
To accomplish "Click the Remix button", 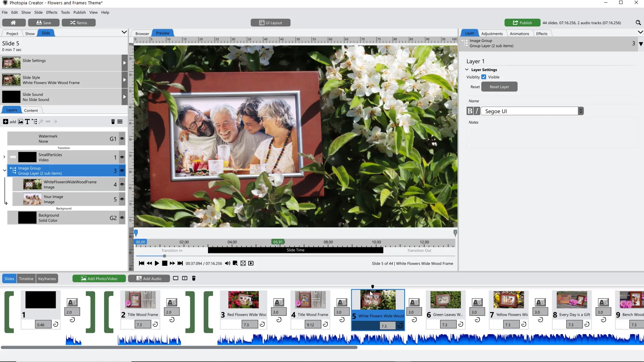I will [x=78, y=23].
